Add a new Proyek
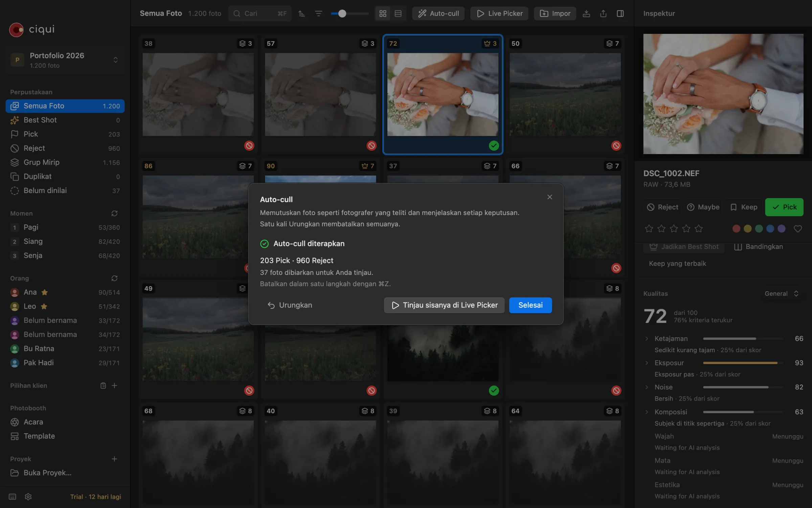The image size is (812, 508). [x=114, y=459]
